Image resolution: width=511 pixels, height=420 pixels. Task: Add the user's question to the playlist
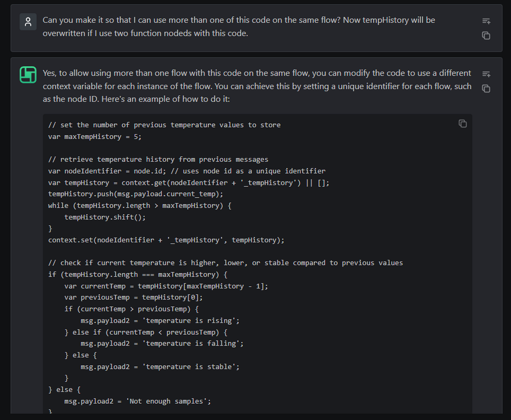click(486, 21)
